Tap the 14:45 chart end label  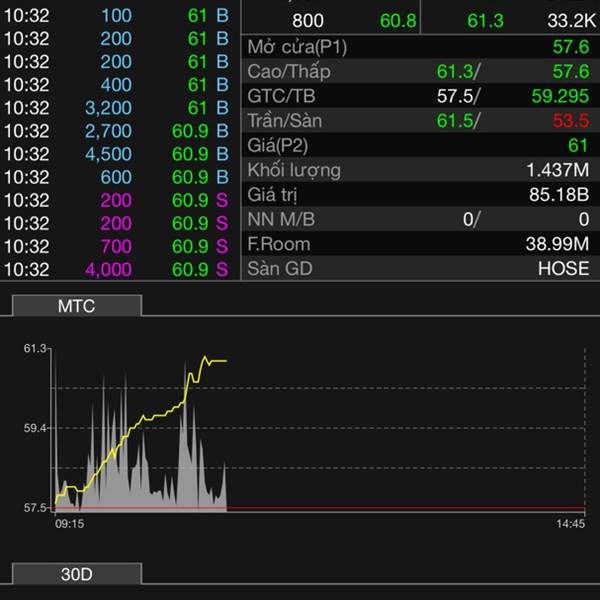(x=571, y=524)
